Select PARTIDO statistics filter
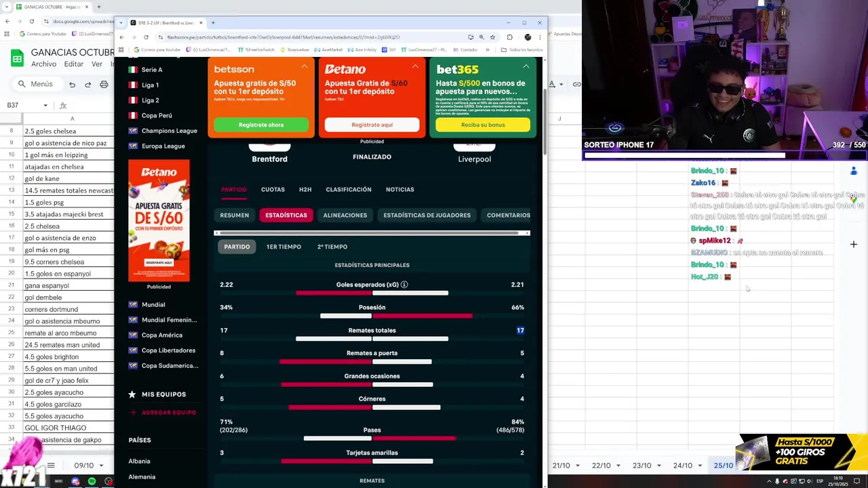868x488 pixels. click(237, 247)
